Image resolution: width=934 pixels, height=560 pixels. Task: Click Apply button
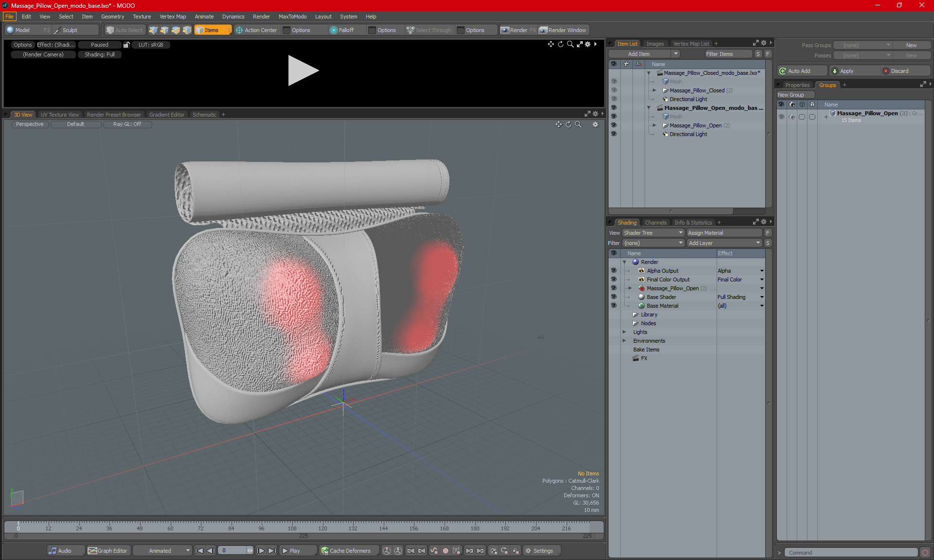click(x=855, y=71)
